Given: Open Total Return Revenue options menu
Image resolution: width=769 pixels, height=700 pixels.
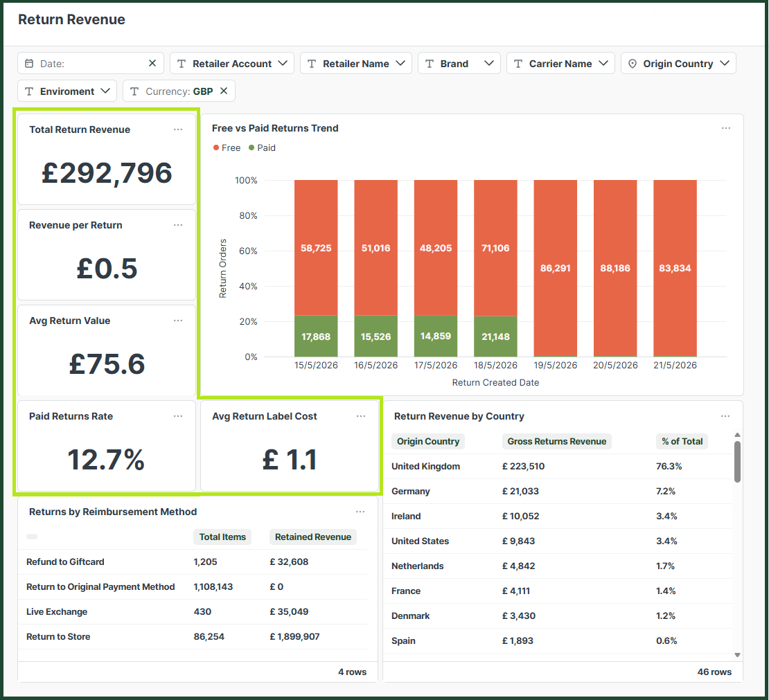Looking at the screenshot, I should pos(178,129).
